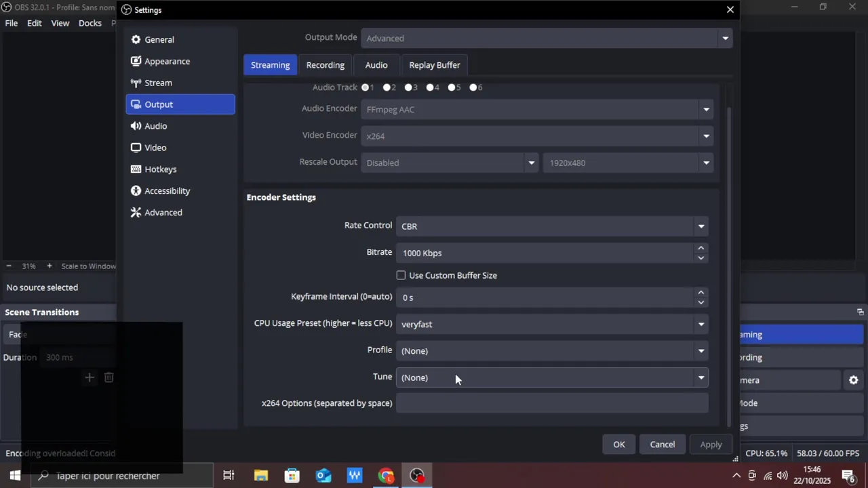Image resolution: width=868 pixels, height=488 pixels.
Task: Open the Edit menu in OBS
Action: [35, 23]
